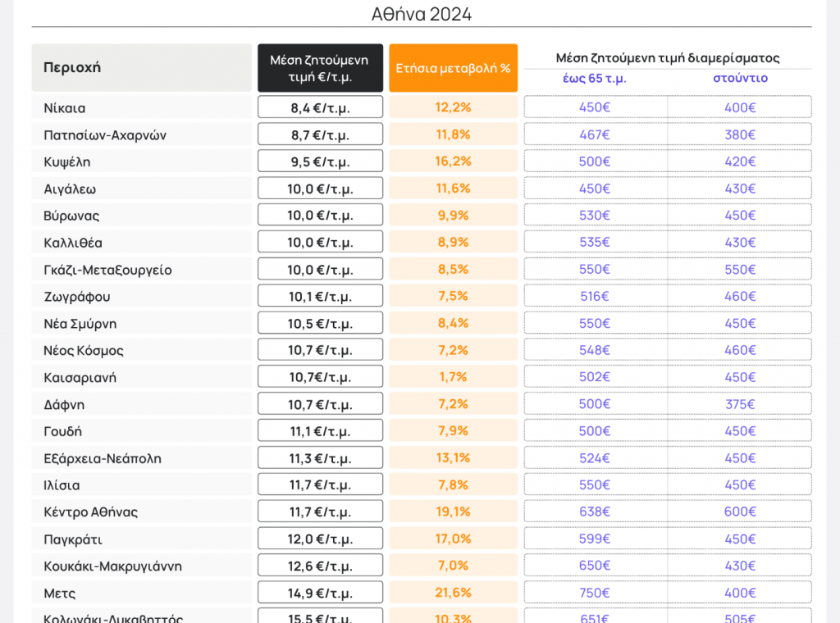The width and height of the screenshot is (840, 623).
Task: Click the Μέση ζητούμενη τιμή €/τ.μ. header
Action: click(320, 68)
